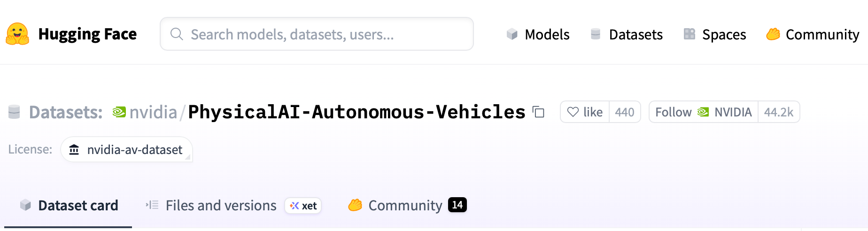Go to Spaces in top navigation
868x231 pixels.
click(715, 34)
